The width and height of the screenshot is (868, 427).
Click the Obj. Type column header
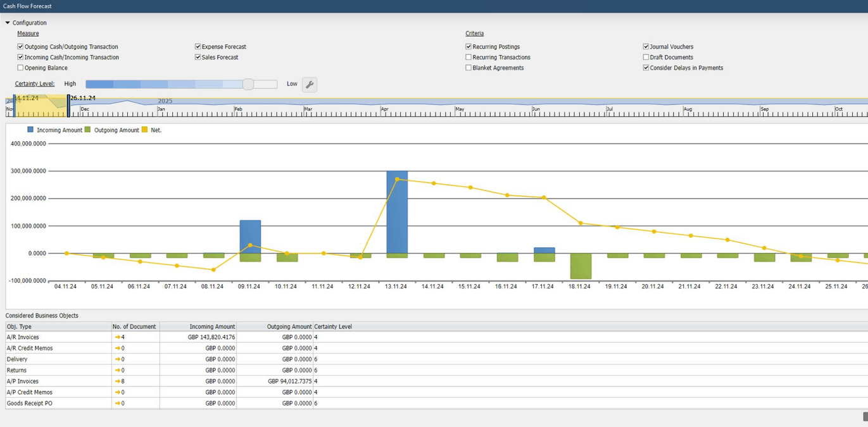click(58, 326)
